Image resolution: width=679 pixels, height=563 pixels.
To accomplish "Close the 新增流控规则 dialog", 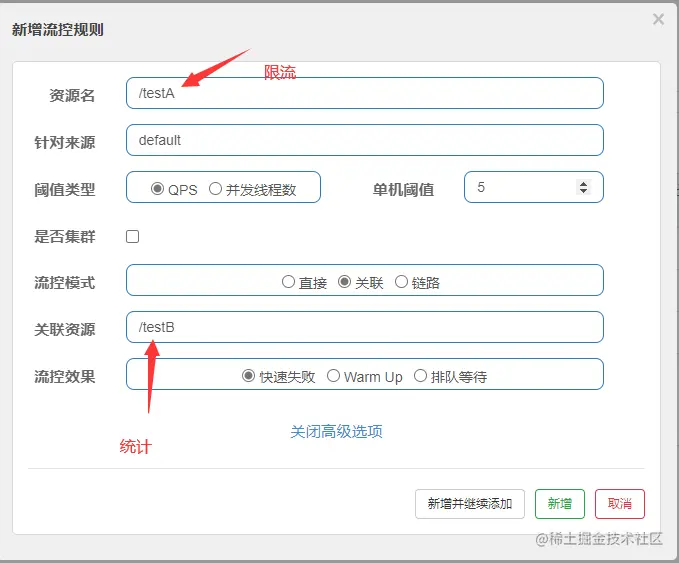I will tap(658, 19).
